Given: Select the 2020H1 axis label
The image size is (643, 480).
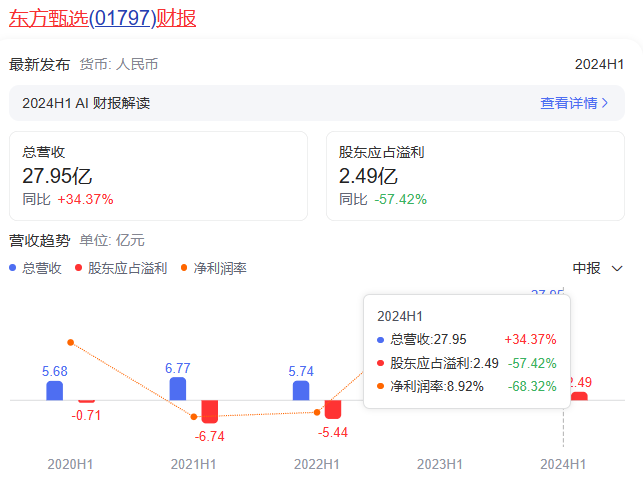Looking at the screenshot, I should tap(70, 464).
